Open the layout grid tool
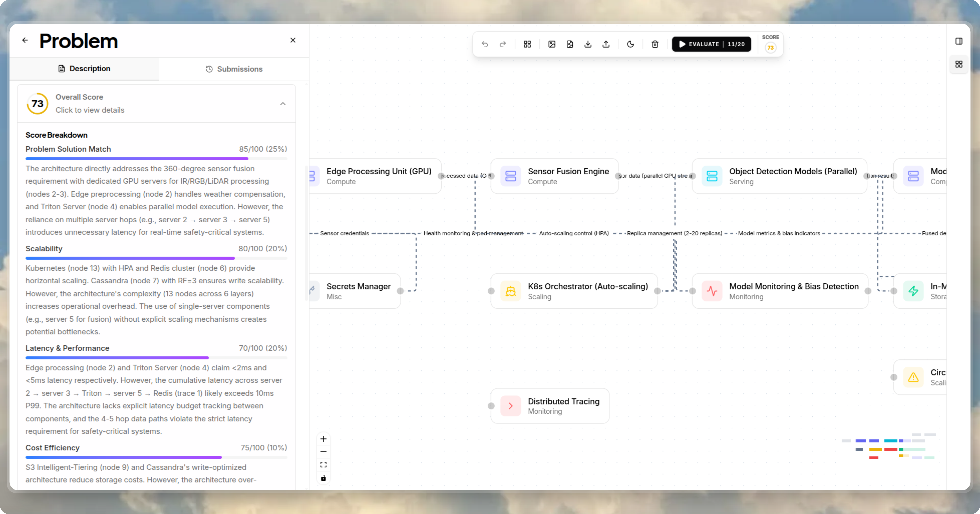The image size is (980, 514). pyautogui.click(x=527, y=44)
